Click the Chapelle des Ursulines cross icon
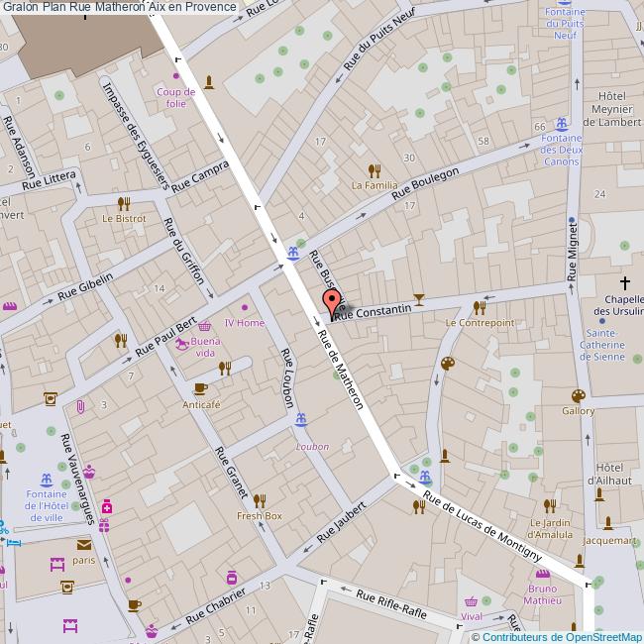The image size is (644, 644). (625, 282)
